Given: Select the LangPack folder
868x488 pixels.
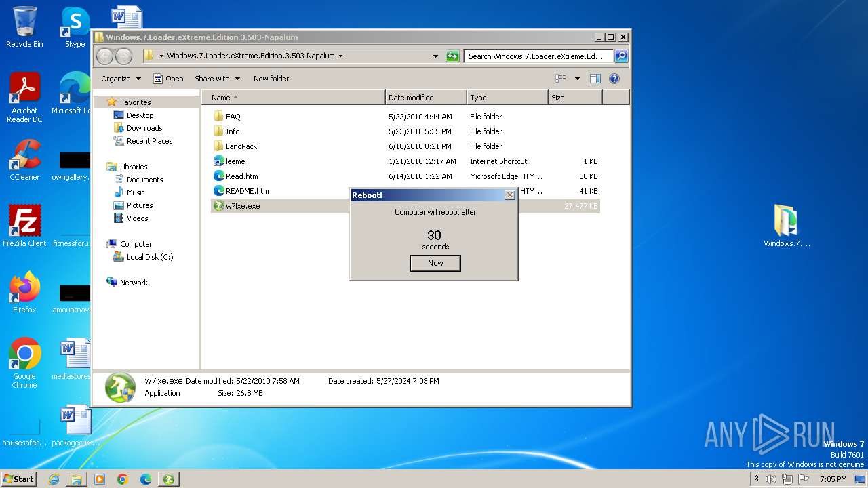Looking at the screenshot, I should click(x=241, y=146).
